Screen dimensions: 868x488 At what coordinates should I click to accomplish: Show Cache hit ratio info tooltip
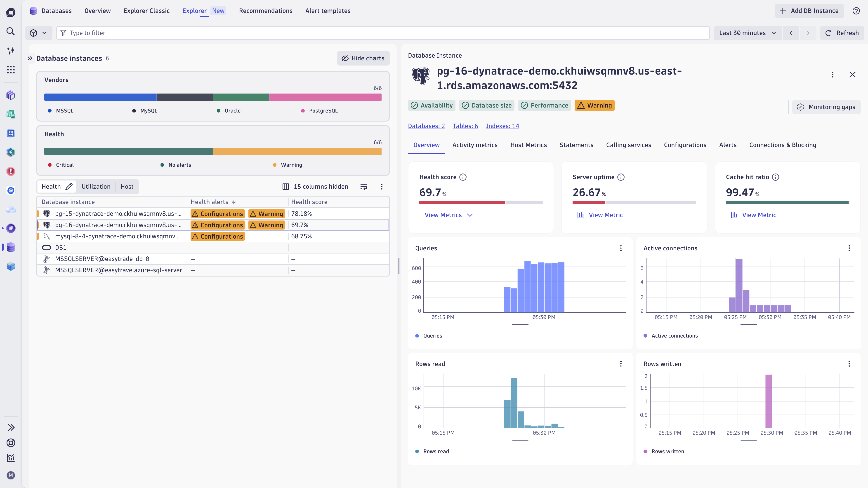775,177
